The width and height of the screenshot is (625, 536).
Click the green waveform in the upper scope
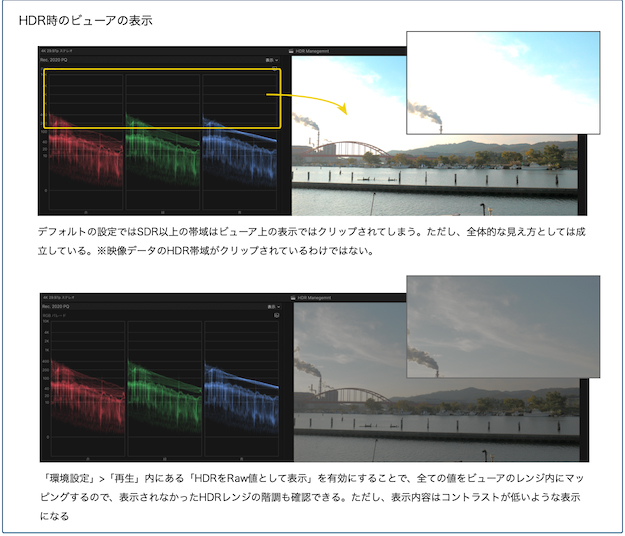pyautogui.click(x=160, y=150)
